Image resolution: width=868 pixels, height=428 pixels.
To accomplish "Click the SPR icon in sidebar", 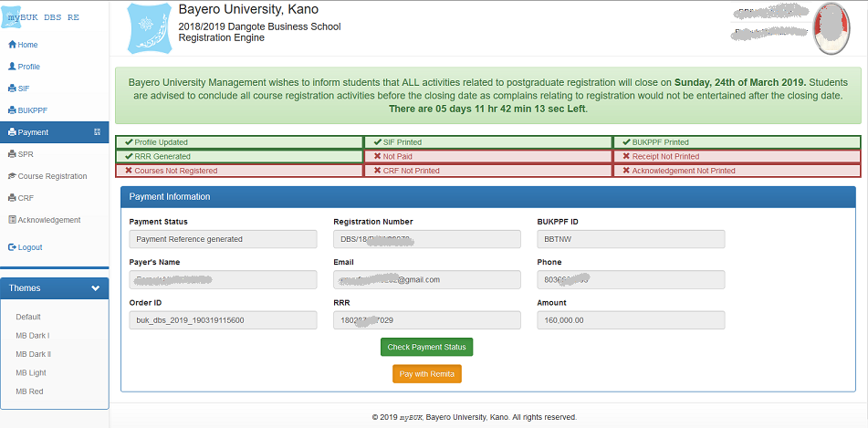I will [x=12, y=154].
